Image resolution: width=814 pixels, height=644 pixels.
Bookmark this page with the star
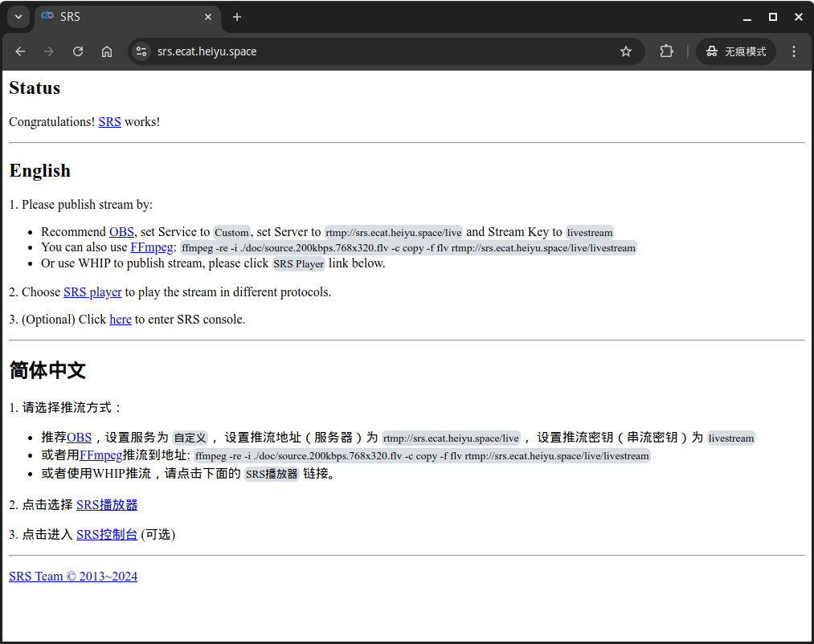coord(626,51)
